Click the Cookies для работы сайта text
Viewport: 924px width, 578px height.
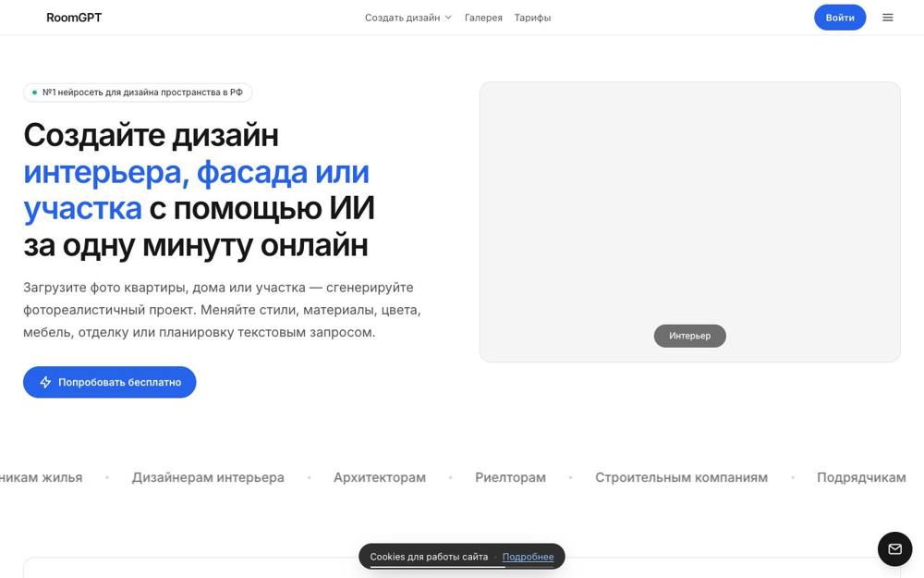[429, 557]
